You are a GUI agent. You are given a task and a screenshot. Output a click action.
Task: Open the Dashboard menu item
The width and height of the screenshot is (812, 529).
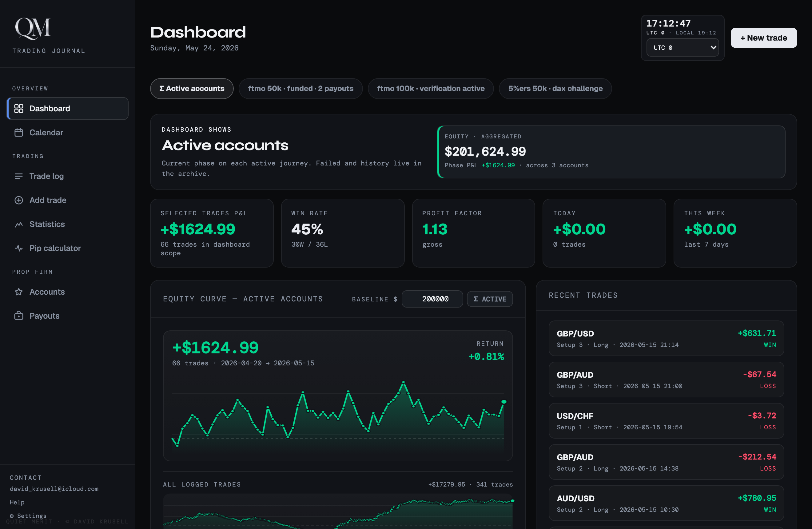pos(68,109)
